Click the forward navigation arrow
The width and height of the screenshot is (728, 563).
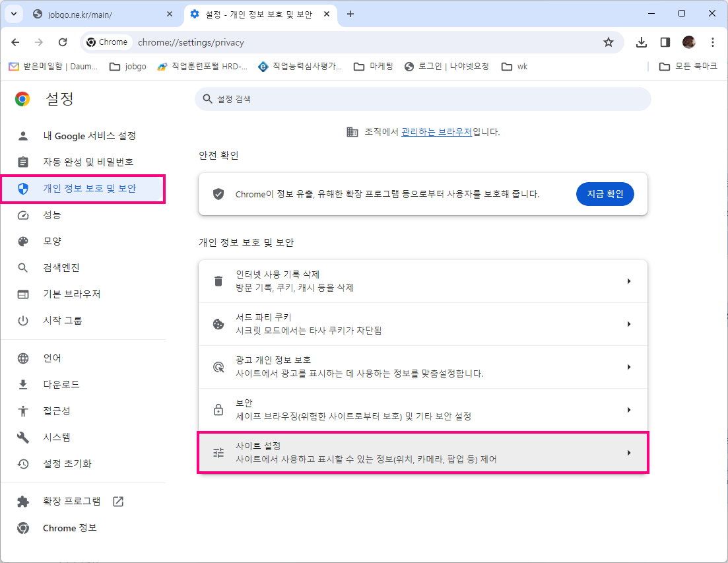tap(39, 42)
